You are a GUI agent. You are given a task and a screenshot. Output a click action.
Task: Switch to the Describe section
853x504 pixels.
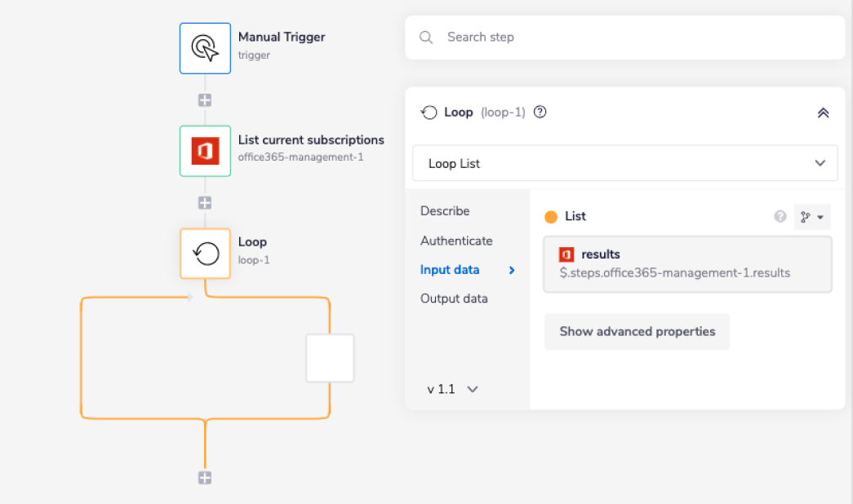click(445, 210)
